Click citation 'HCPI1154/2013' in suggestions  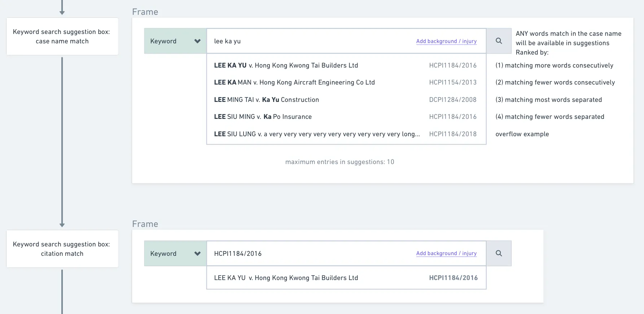453,82
